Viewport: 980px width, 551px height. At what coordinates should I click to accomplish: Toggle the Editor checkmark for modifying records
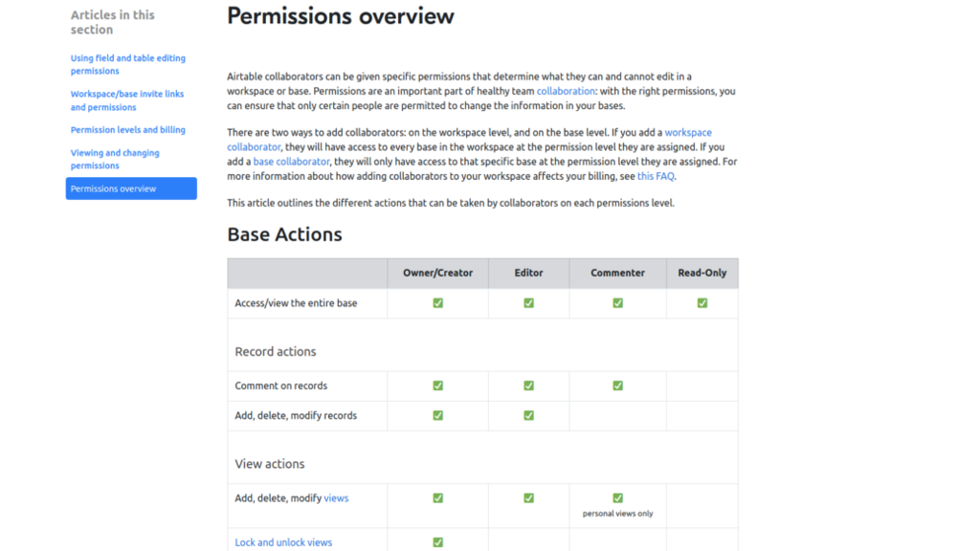[528, 415]
